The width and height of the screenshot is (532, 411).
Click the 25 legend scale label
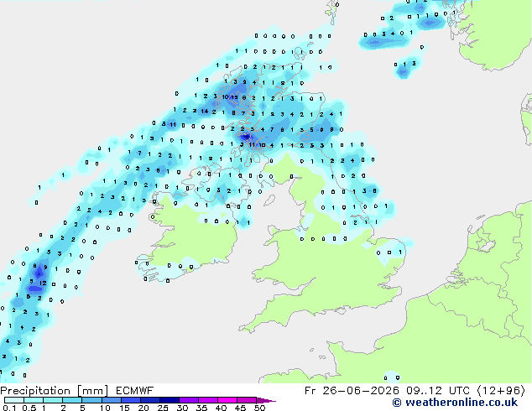(x=163, y=408)
